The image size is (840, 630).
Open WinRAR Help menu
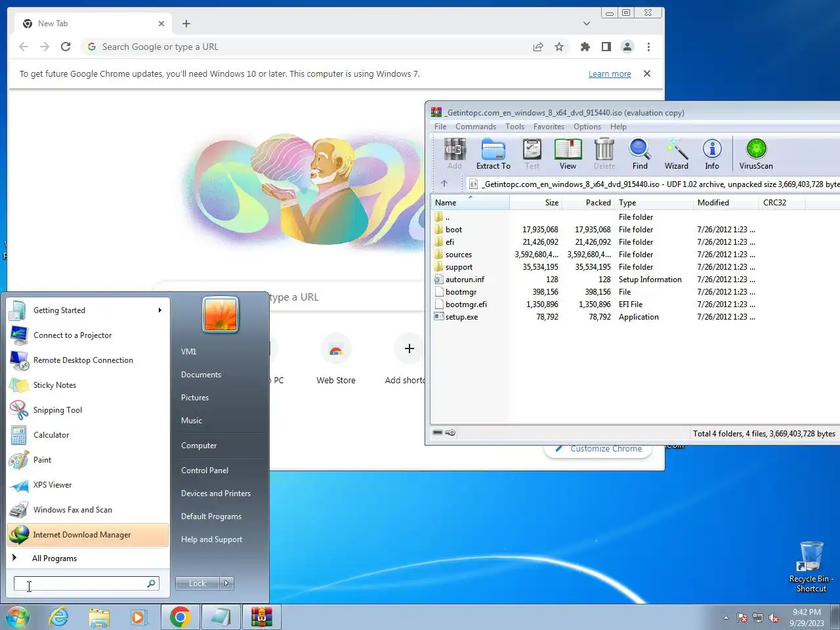point(618,127)
